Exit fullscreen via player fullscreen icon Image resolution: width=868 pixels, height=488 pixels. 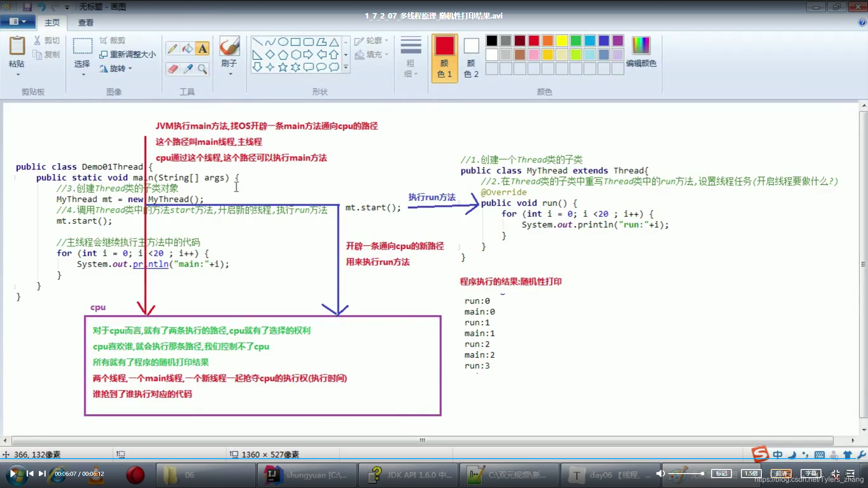coord(835,474)
